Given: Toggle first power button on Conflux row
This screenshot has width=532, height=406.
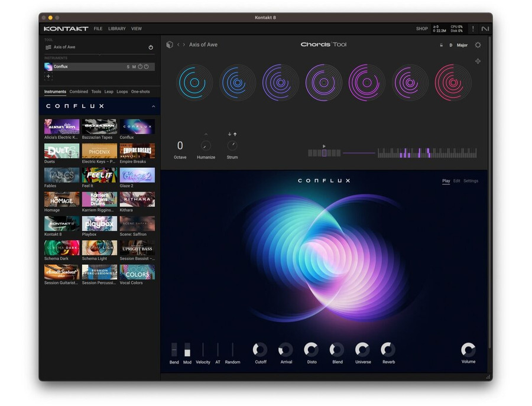Looking at the screenshot, I should click(x=140, y=67).
